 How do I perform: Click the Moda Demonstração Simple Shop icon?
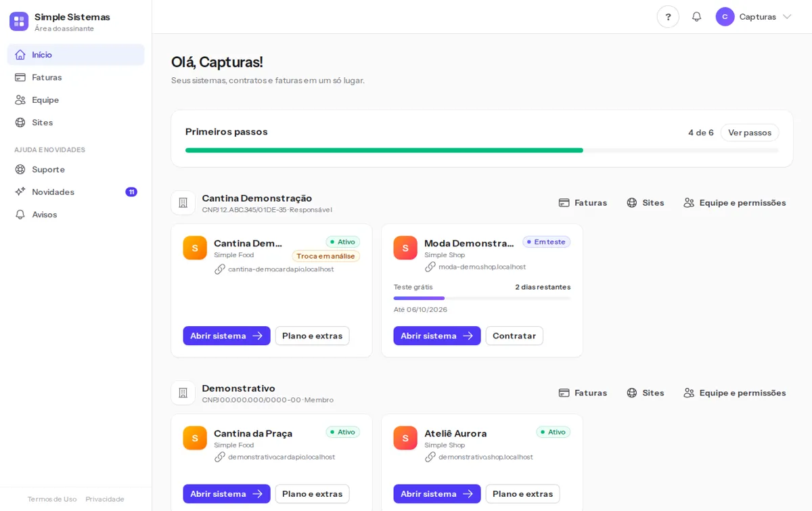tap(405, 248)
